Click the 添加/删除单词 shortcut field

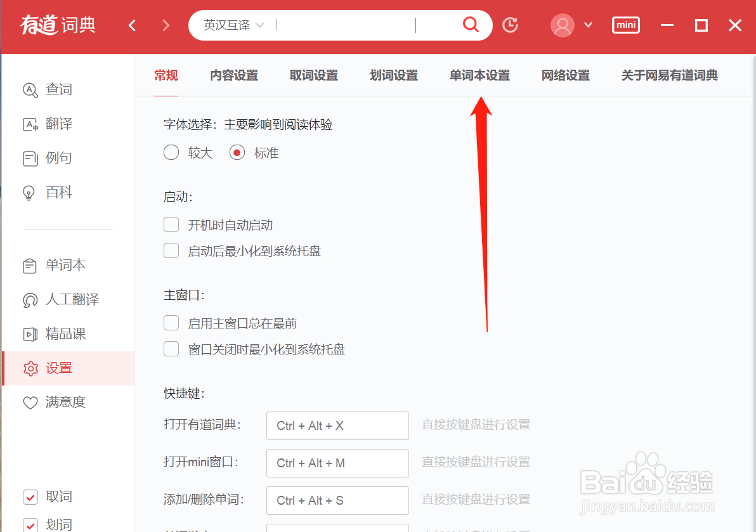(x=337, y=500)
